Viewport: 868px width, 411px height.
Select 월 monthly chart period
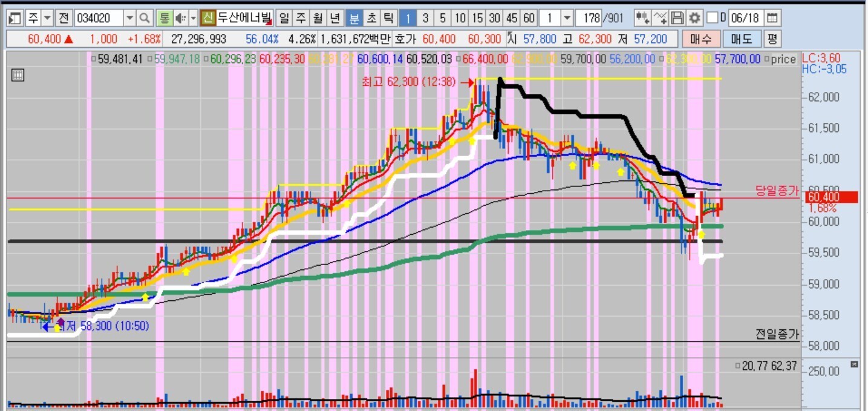[x=318, y=18]
